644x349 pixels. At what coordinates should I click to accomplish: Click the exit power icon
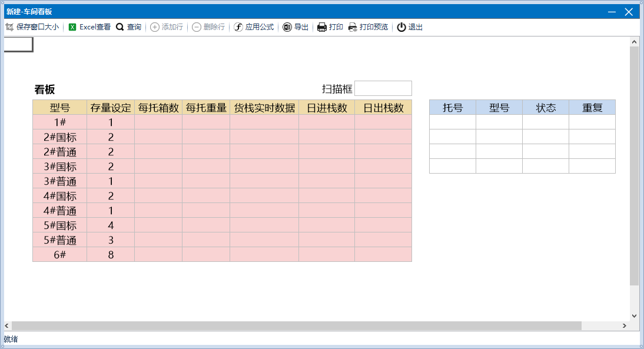pos(401,27)
